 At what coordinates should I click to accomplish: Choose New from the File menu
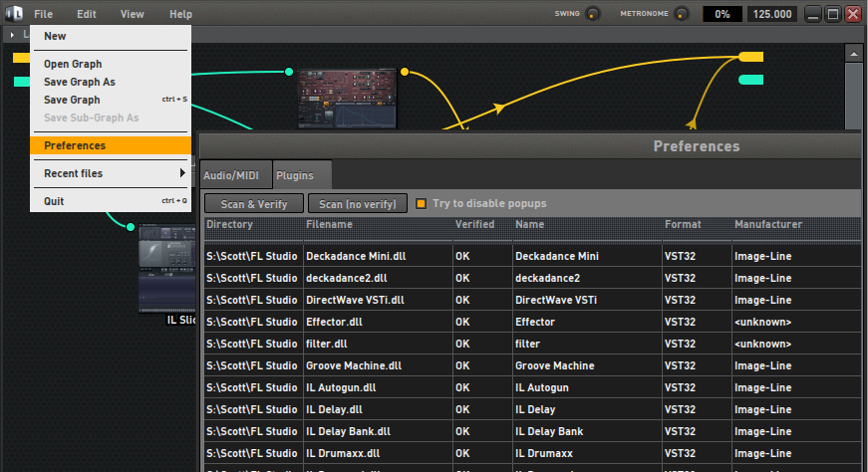click(x=111, y=36)
